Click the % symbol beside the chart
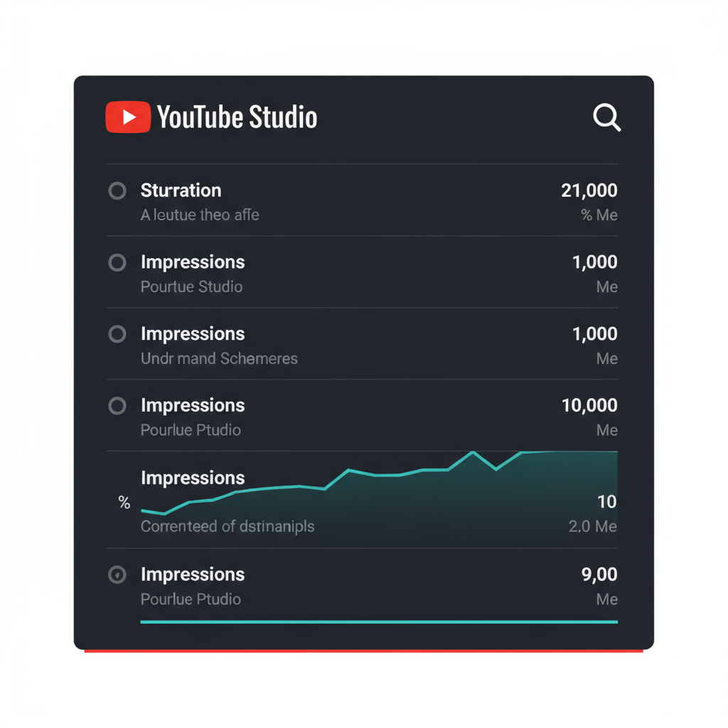728x728 pixels. click(124, 503)
